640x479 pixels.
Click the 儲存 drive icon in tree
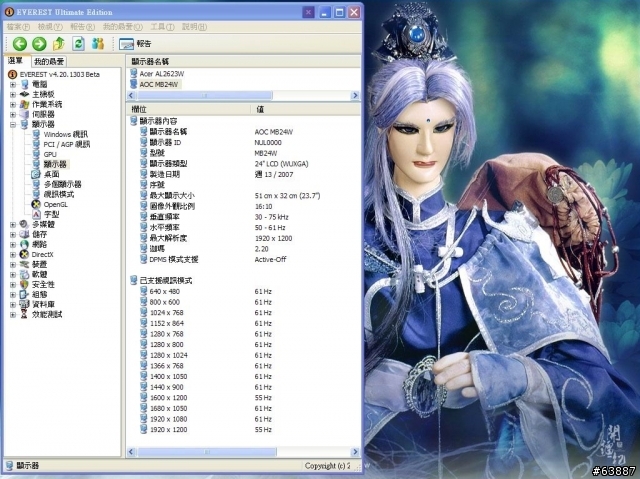coord(24,234)
